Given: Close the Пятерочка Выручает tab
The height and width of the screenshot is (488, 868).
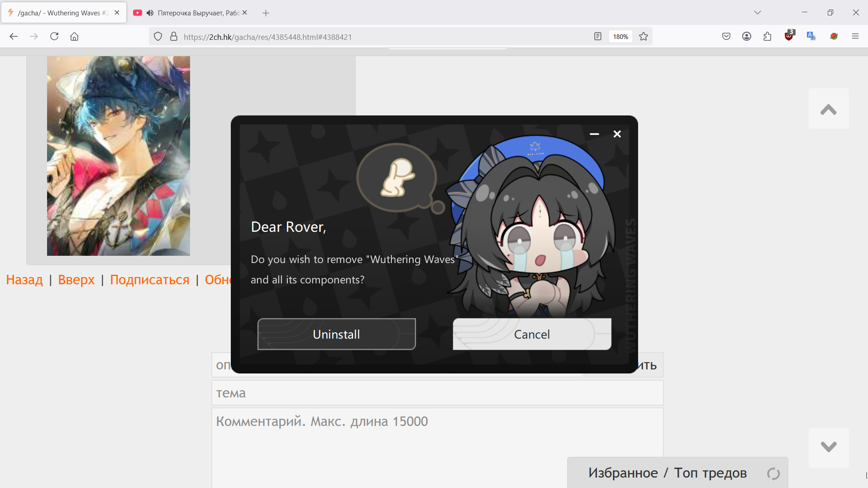Looking at the screenshot, I should tap(244, 13).
